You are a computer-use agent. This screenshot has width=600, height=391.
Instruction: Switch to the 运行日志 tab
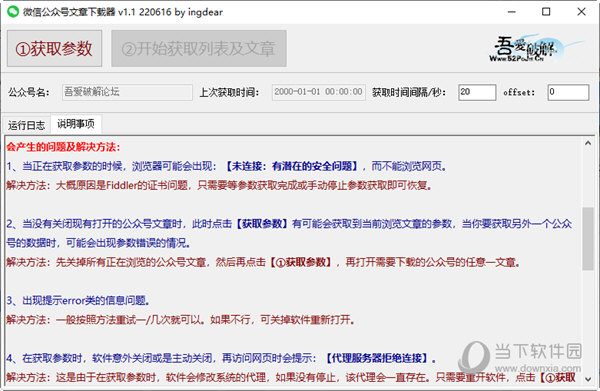[x=26, y=125]
